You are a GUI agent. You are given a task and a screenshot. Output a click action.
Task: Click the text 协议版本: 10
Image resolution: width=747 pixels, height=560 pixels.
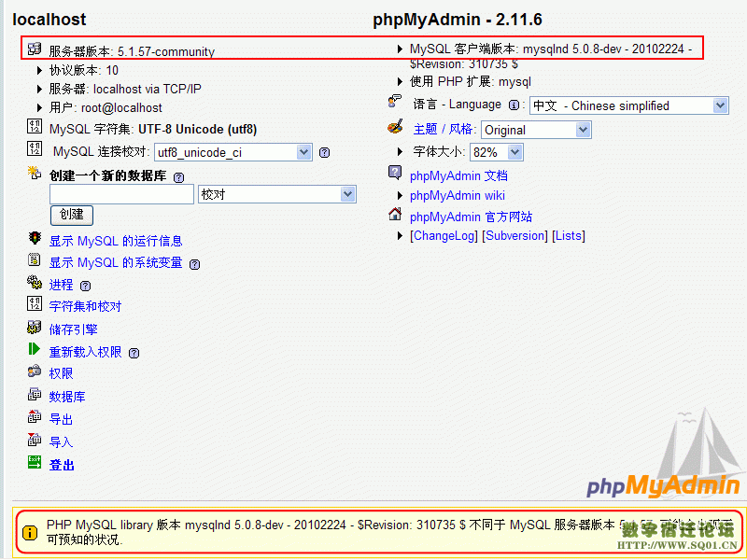(x=84, y=71)
